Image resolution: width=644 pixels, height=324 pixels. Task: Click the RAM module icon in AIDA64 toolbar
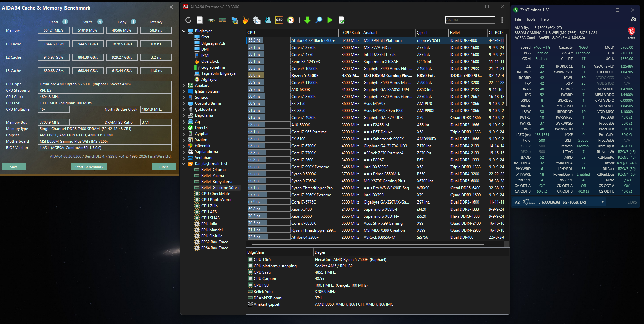coord(222,20)
